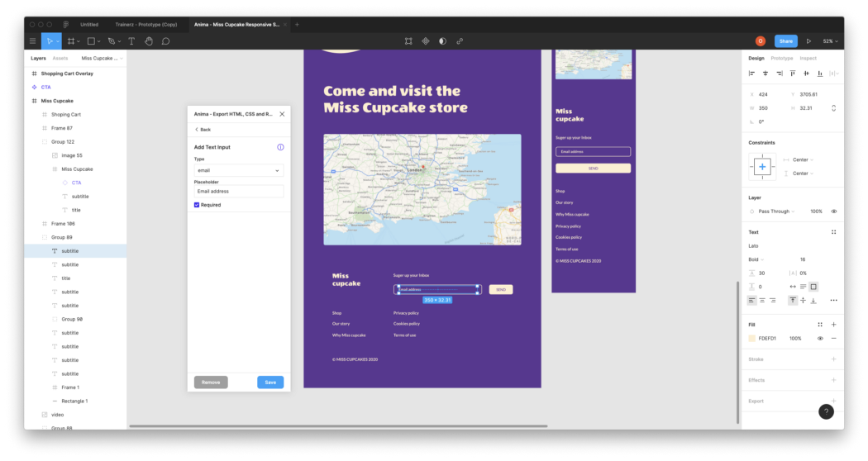Viewport: 868px width, 461px height.
Task: Toggle auto height text resize icon
Action: pyautogui.click(x=804, y=287)
